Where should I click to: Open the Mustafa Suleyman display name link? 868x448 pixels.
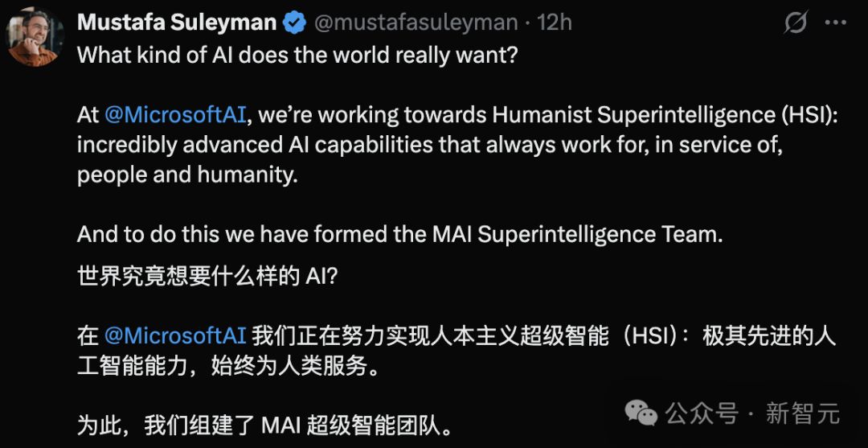coord(177,23)
